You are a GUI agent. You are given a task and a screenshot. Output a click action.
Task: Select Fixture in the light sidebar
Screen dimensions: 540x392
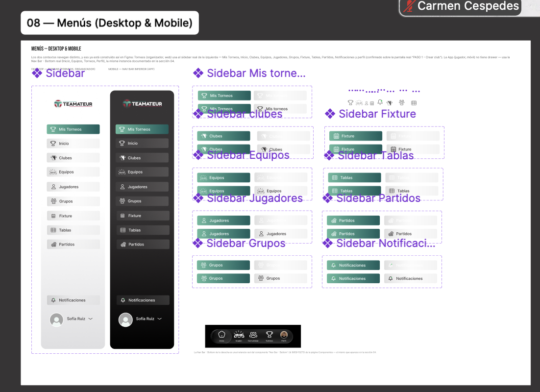point(73,216)
